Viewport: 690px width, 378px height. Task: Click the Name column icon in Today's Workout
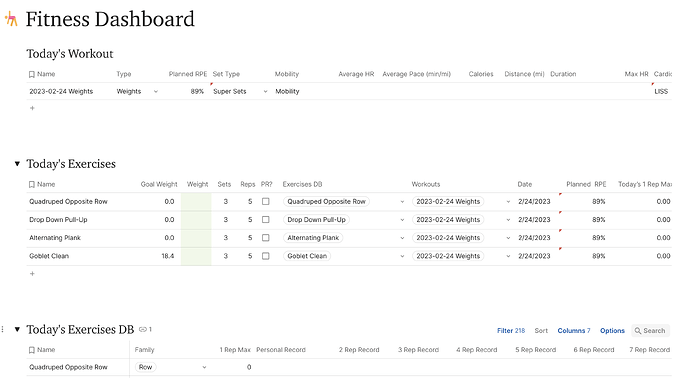(32, 74)
